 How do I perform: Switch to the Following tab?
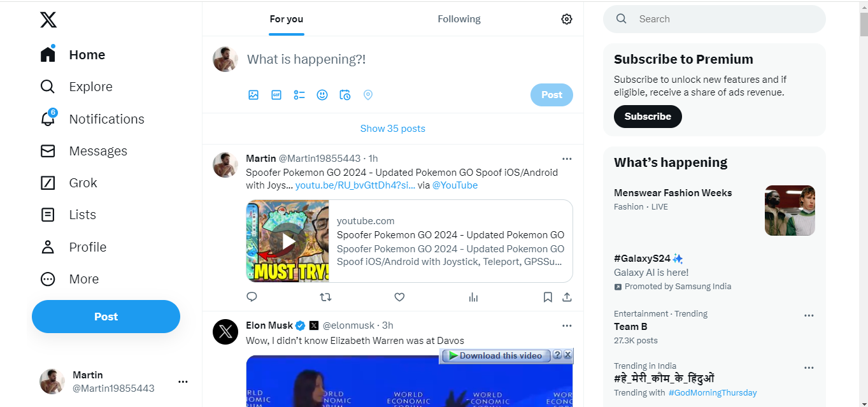[459, 19]
